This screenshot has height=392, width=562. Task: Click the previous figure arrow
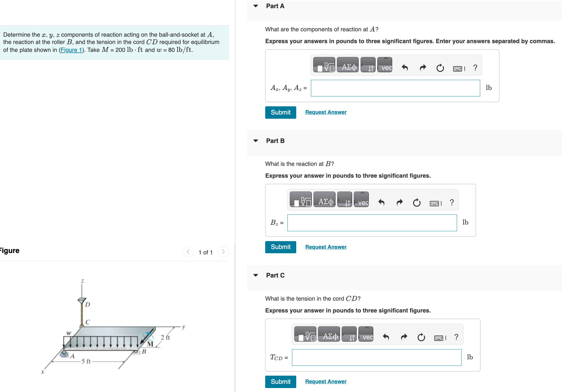coord(188,252)
